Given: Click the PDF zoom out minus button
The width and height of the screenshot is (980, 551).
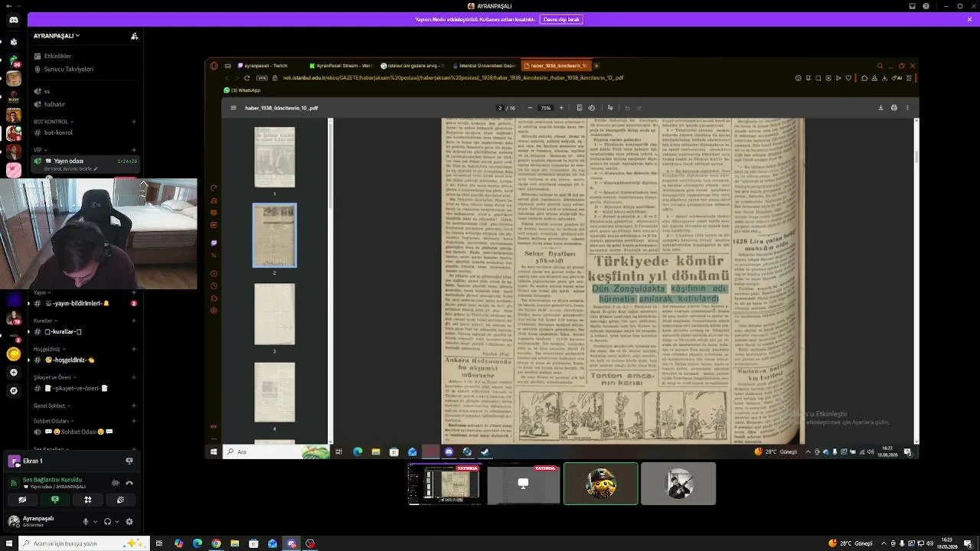Looking at the screenshot, I should point(530,108).
